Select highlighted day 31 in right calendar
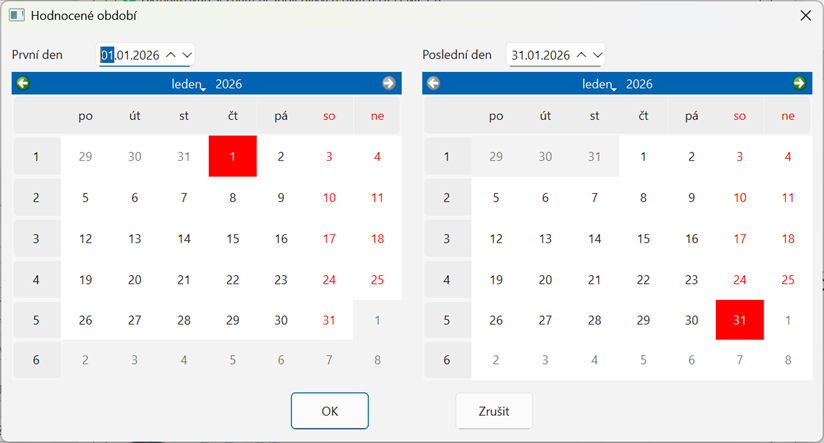Viewport: 824px width, 443px height. [740, 321]
